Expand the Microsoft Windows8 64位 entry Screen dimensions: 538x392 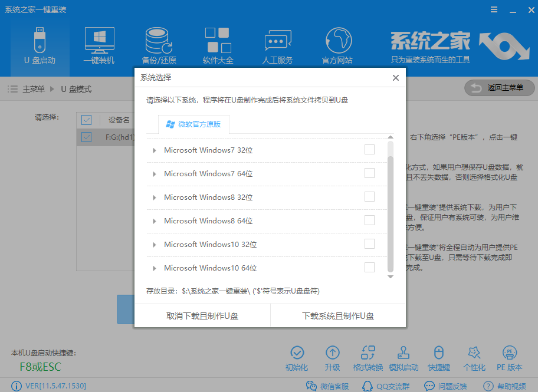[x=155, y=221]
